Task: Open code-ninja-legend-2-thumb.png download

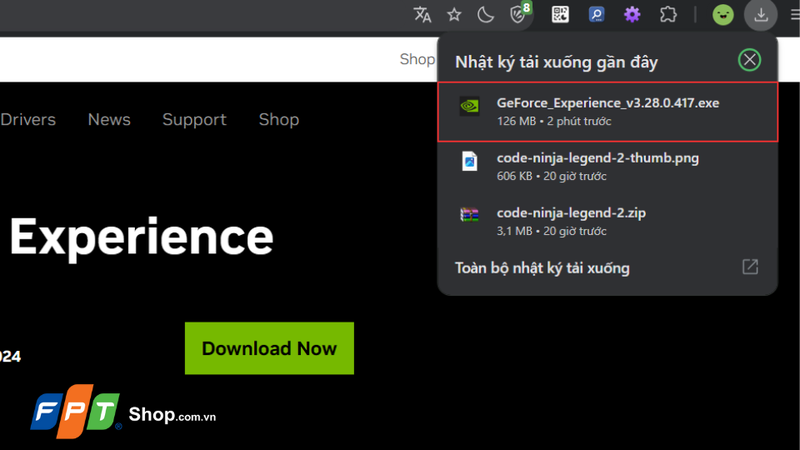Action: (x=607, y=166)
